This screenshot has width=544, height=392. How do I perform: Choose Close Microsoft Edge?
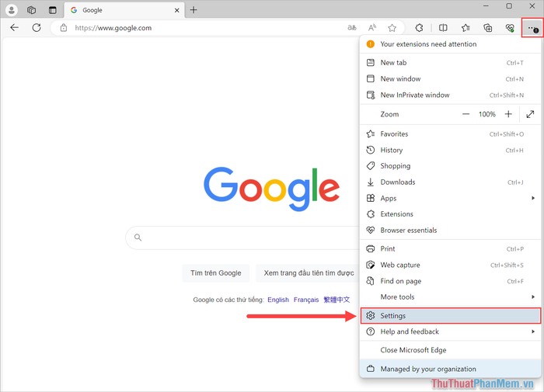point(450,350)
